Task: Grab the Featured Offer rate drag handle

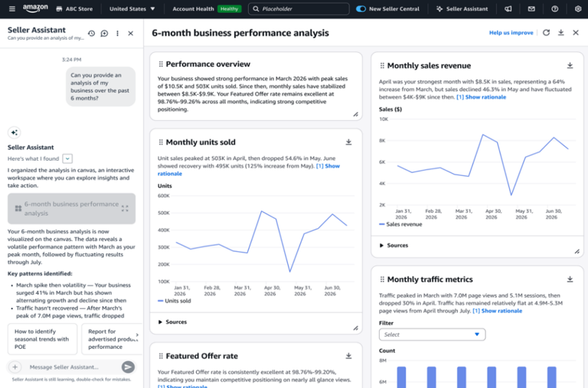Action: 161,356
